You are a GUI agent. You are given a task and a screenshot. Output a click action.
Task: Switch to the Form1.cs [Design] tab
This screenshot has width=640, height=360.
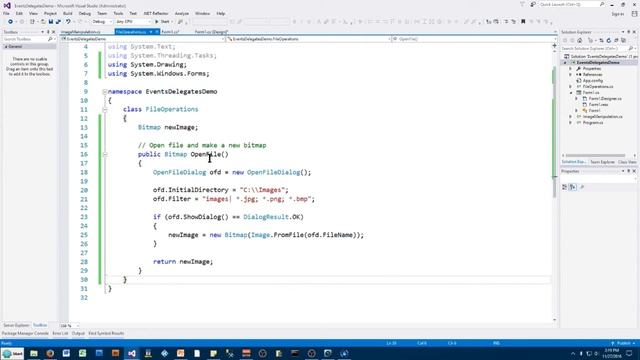(x=211, y=32)
